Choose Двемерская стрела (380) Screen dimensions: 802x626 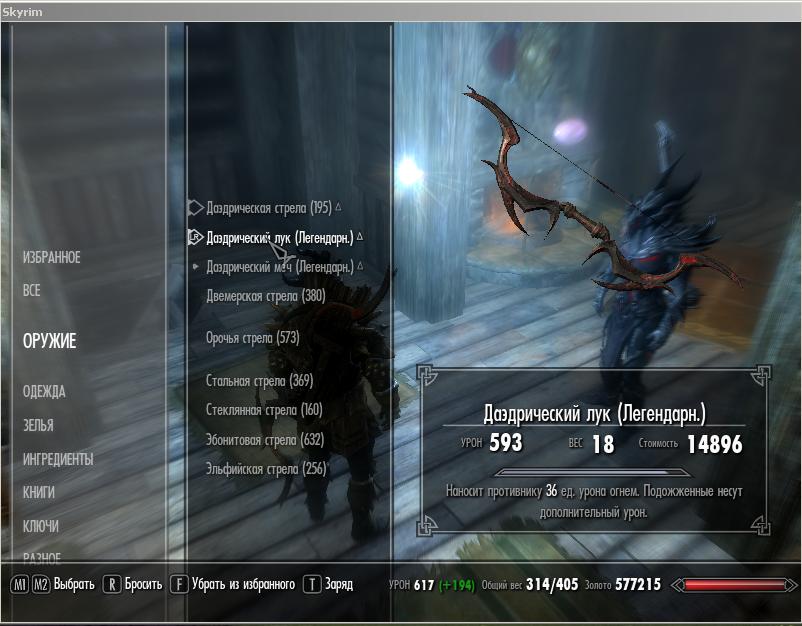click(x=265, y=296)
